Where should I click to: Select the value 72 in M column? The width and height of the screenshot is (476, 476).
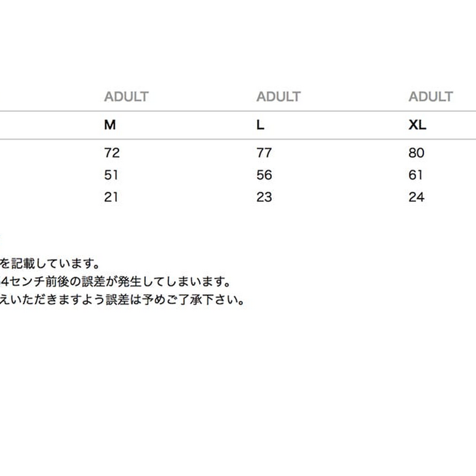(x=112, y=153)
